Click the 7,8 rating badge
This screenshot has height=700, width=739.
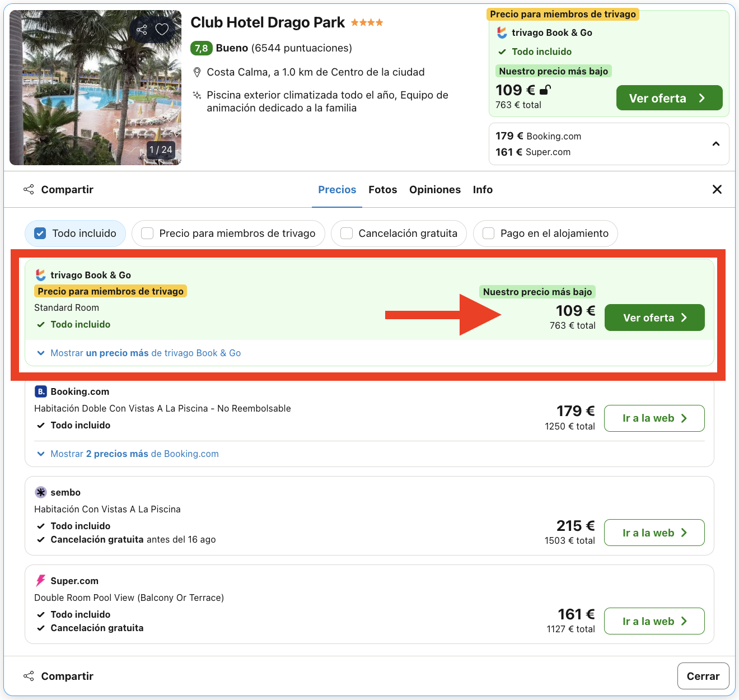click(x=202, y=48)
